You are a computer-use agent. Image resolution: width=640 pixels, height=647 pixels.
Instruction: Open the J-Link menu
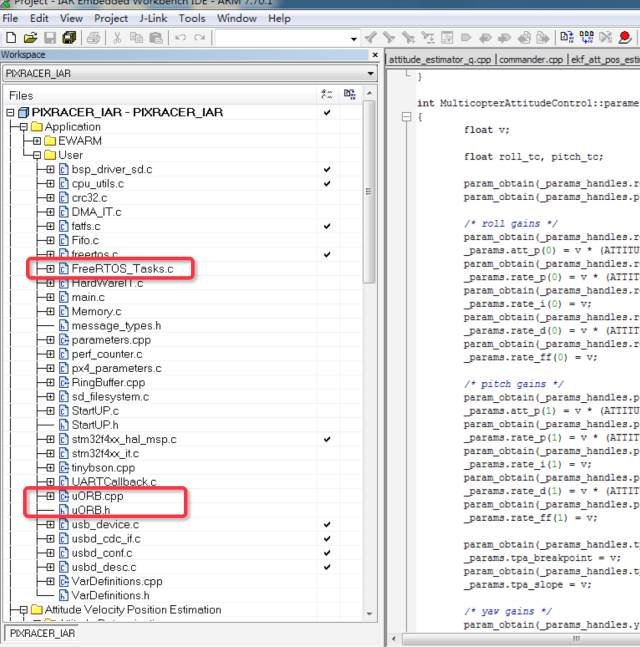(153, 18)
